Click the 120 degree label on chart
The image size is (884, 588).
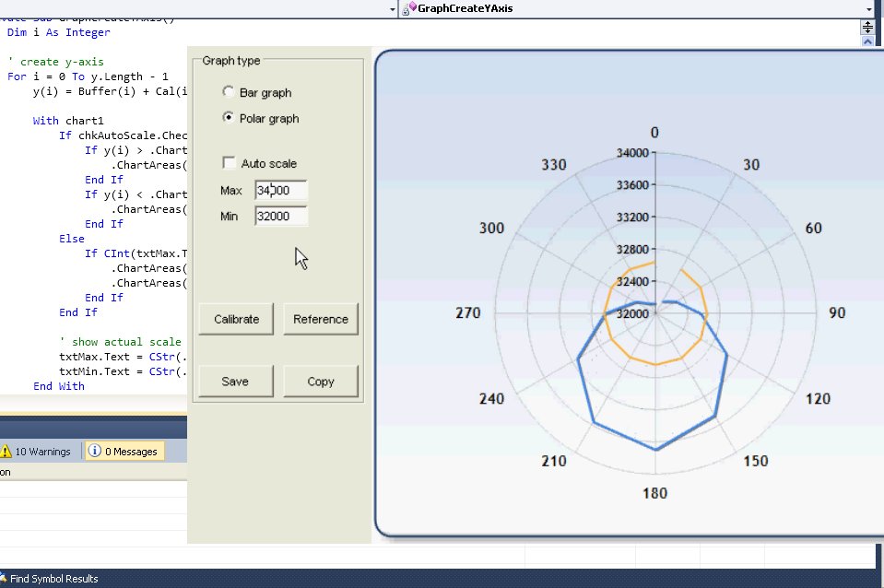818,398
